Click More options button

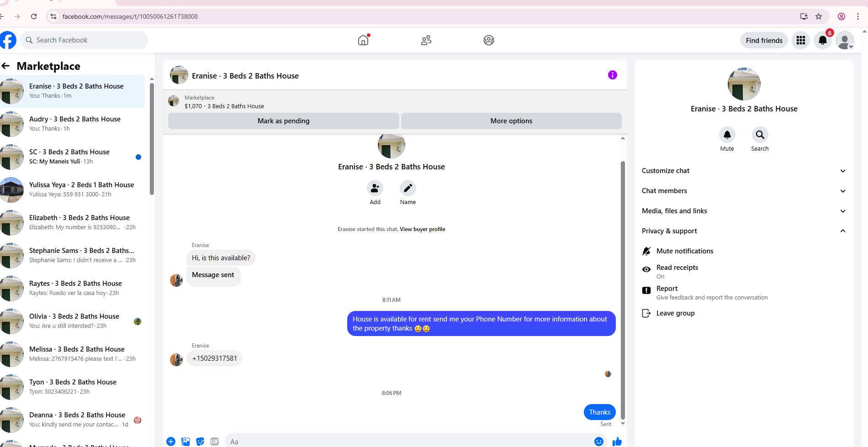[511, 121]
